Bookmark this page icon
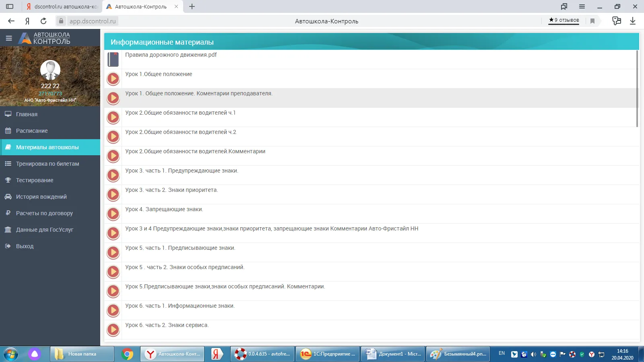This screenshot has height=362, width=644. click(592, 21)
